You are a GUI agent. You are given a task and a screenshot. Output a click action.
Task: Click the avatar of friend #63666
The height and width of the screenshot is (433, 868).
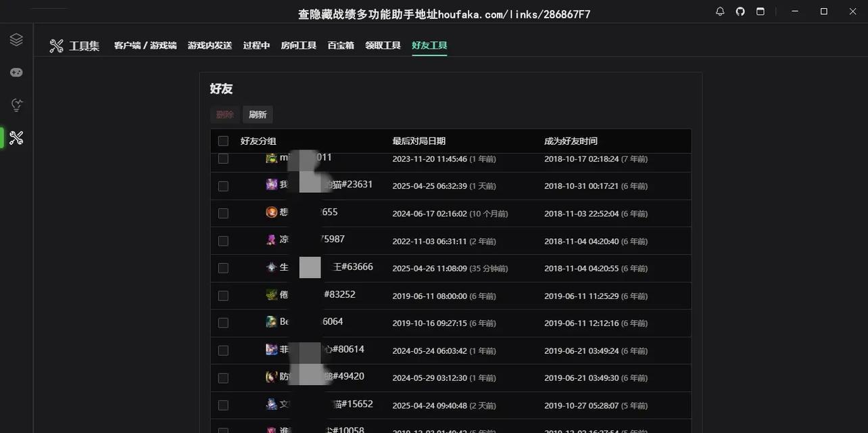click(271, 267)
